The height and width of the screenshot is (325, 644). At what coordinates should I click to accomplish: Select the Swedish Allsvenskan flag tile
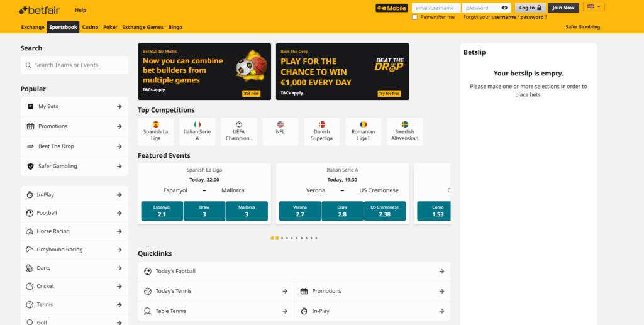[x=405, y=132]
